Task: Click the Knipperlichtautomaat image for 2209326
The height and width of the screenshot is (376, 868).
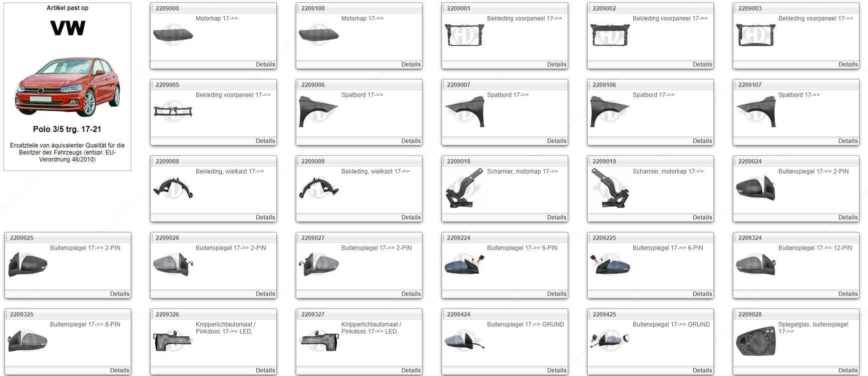Action: (x=173, y=341)
